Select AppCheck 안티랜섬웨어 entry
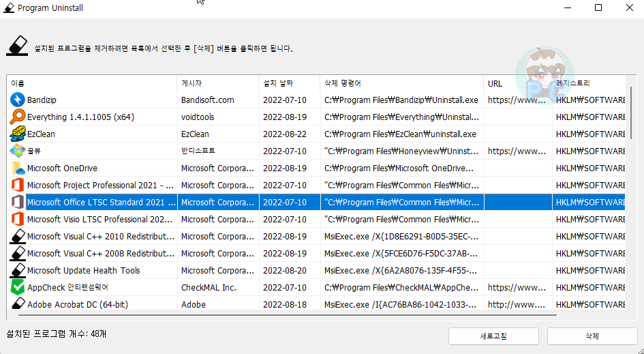This screenshot has width=644, height=354. point(67,287)
